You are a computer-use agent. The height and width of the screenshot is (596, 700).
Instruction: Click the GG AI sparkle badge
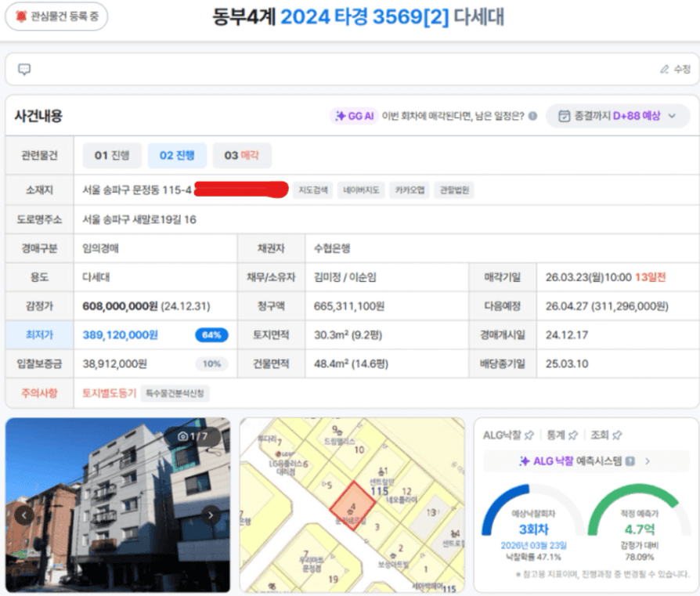click(354, 116)
